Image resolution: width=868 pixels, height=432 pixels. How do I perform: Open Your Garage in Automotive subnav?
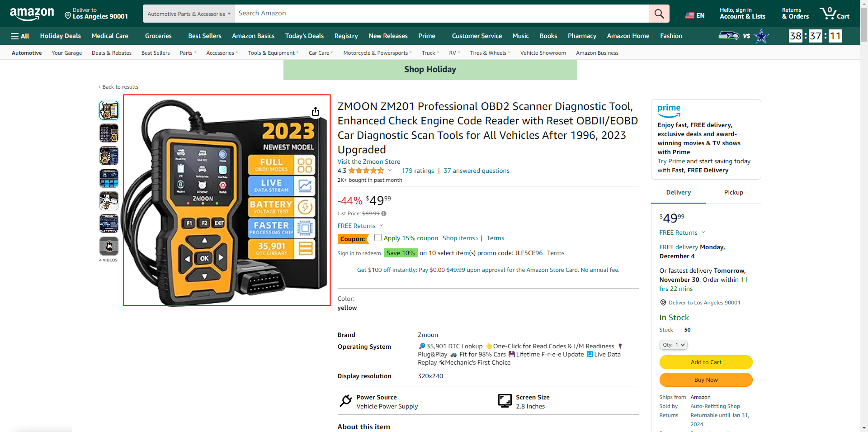click(x=66, y=53)
